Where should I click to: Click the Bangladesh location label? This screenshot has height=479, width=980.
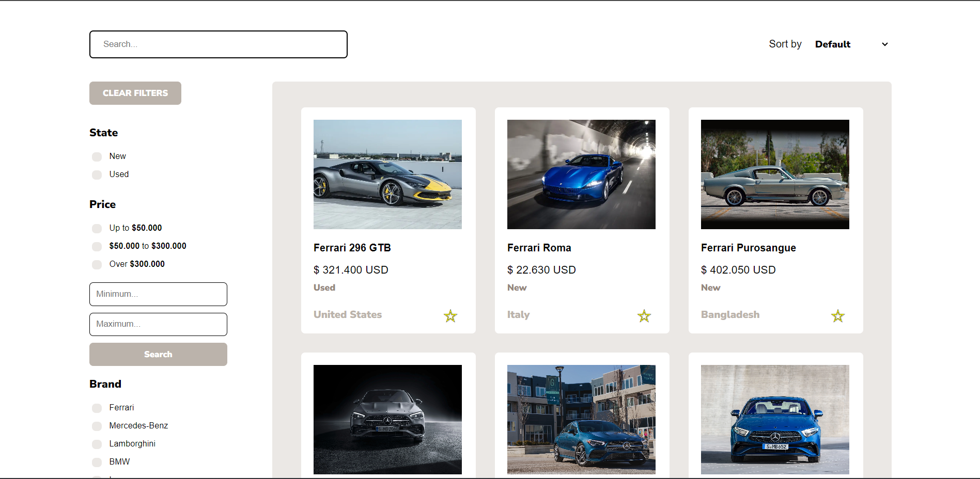pos(730,314)
